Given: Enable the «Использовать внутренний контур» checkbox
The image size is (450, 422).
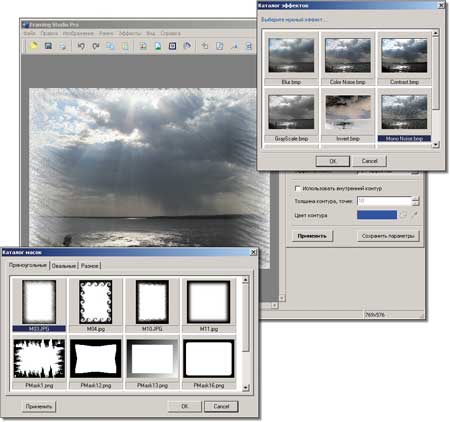Looking at the screenshot, I should 298,188.
